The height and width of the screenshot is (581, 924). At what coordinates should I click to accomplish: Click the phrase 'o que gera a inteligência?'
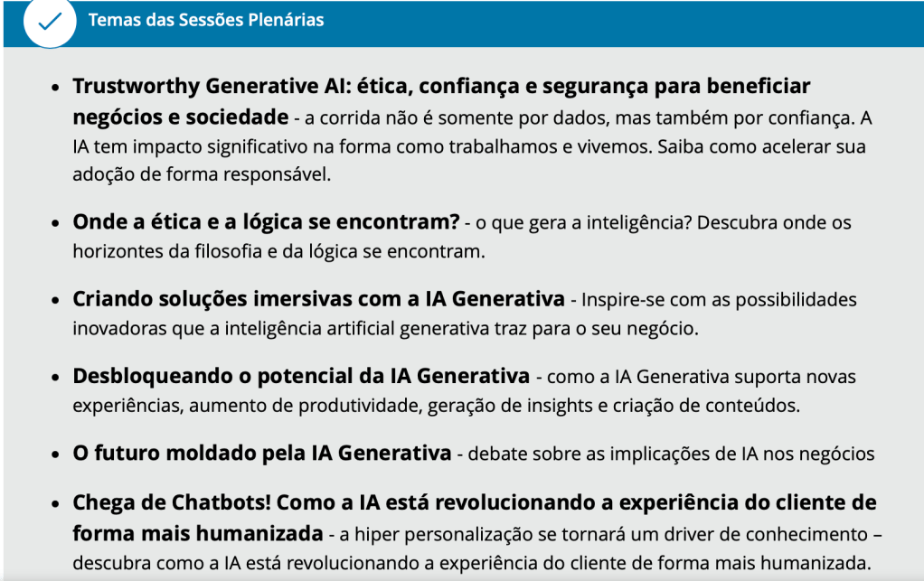[x=578, y=222]
